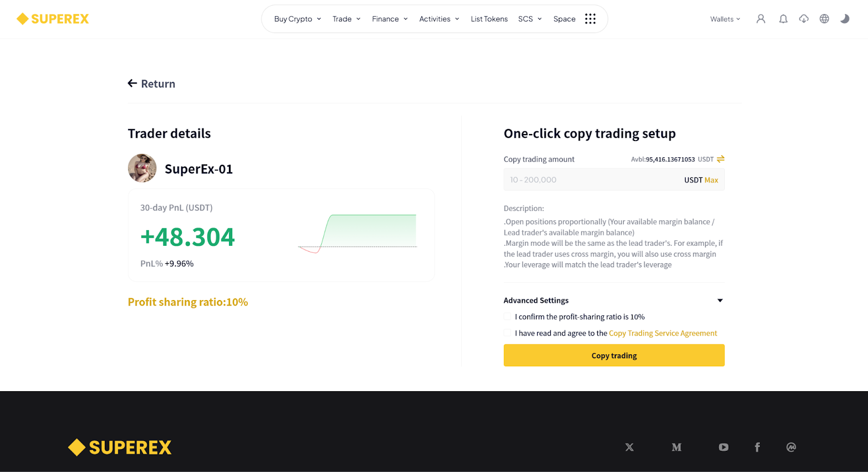Expand the Advanced Settings arrow
The width and height of the screenshot is (868, 472).
[x=720, y=301]
